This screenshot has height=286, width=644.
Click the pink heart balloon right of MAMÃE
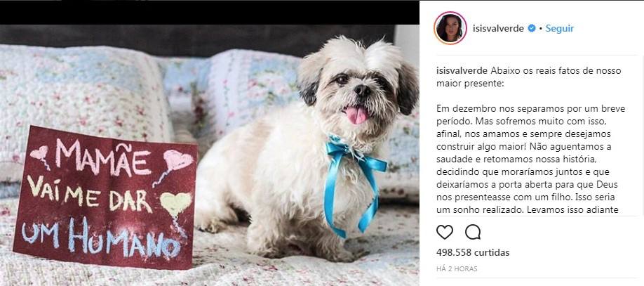coord(177,160)
